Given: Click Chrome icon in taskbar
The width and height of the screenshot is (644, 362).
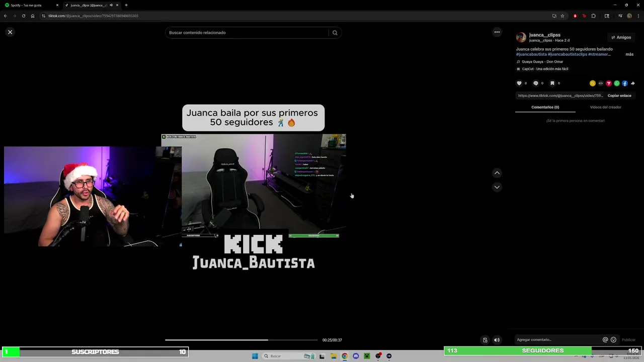Looking at the screenshot, I should tap(345, 356).
